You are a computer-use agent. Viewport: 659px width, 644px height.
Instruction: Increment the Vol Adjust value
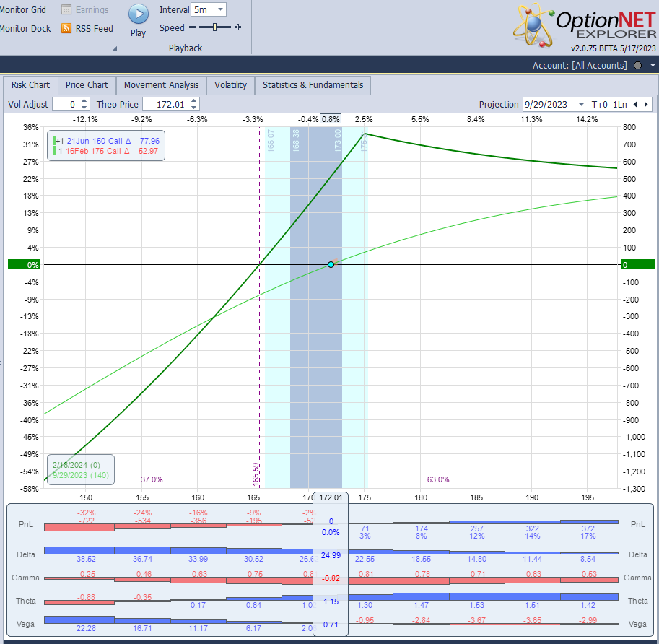(x=84, y=101)
